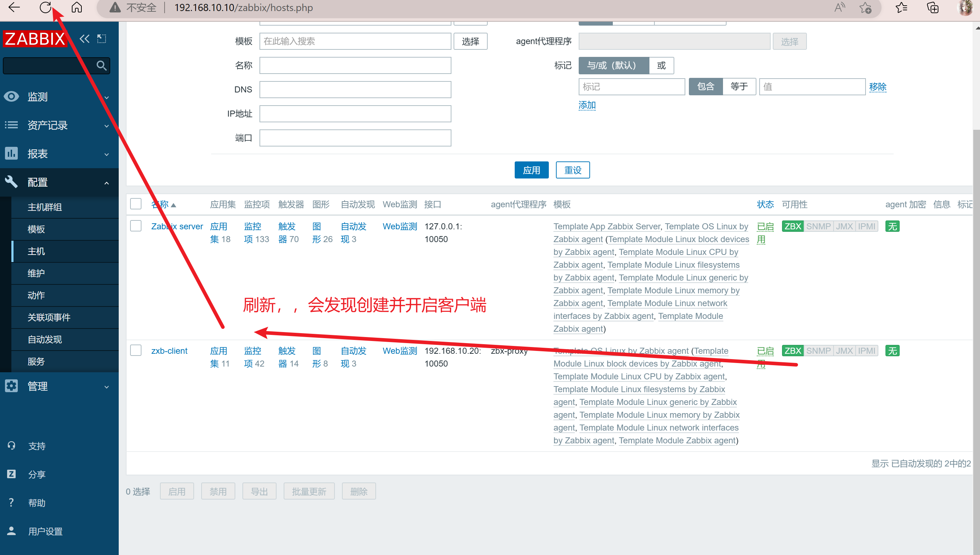The height and width of the screenshot is (555, 980).
Task: Click the 配置 wrench icon
Action: 11,182
